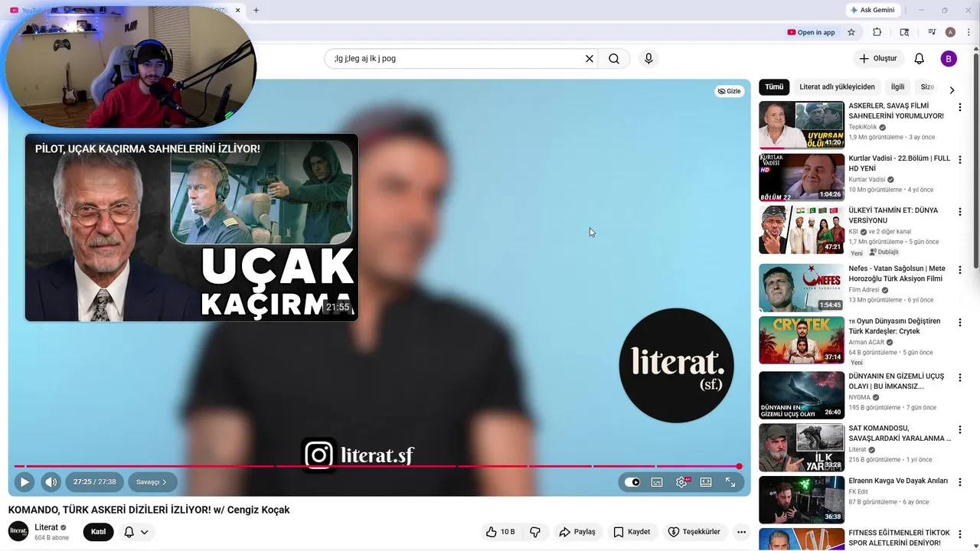Select the Tümü filter chip

point(774,87)
